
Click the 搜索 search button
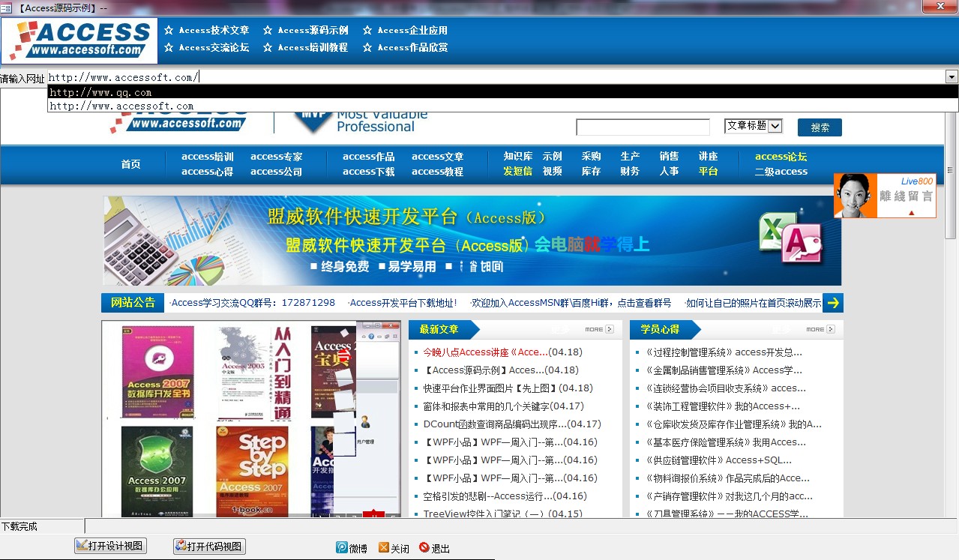[820, 127]
